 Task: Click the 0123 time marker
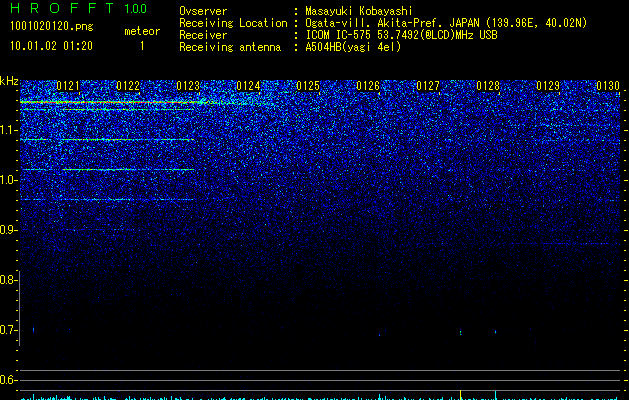[188, 86]
